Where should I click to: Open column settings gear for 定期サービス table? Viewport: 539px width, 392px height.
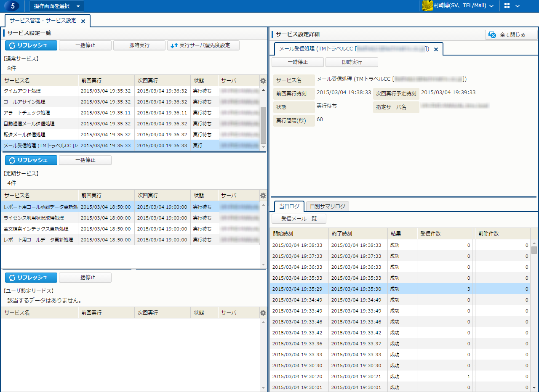(263, 196)
